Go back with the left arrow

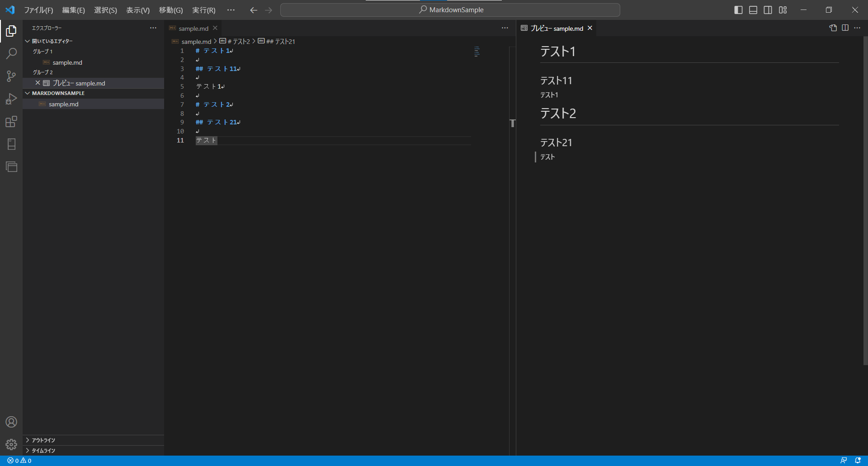coord(254,10)
